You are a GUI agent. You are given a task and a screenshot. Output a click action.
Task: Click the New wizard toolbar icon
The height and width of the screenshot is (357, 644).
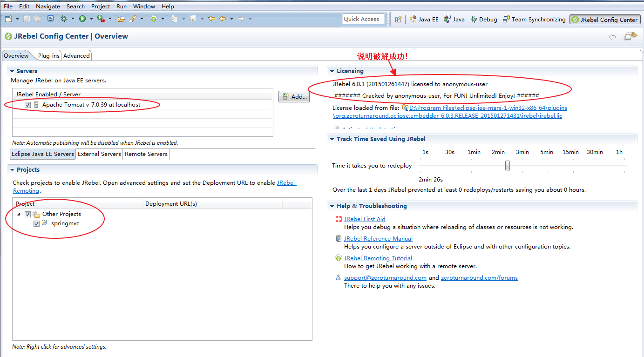8,19
